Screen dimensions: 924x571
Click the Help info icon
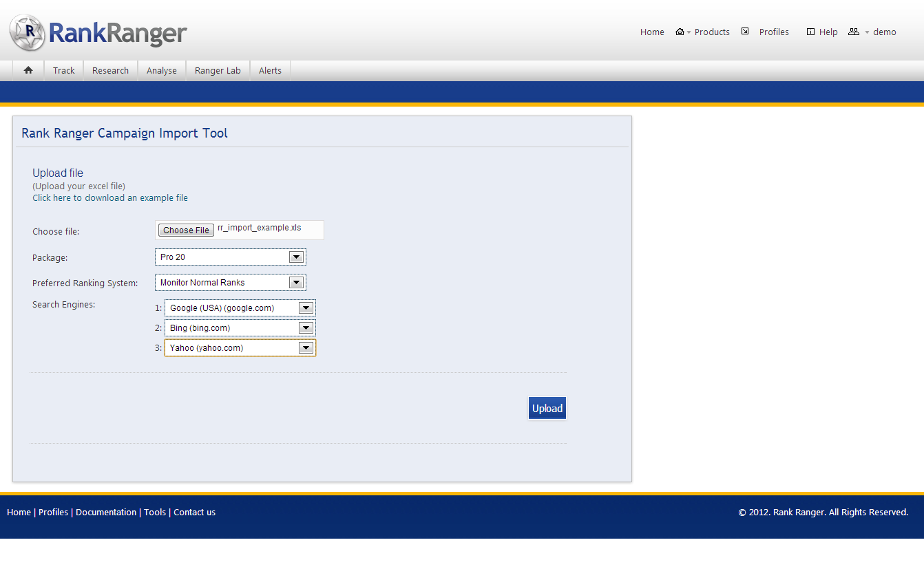(x=810, y=32)
